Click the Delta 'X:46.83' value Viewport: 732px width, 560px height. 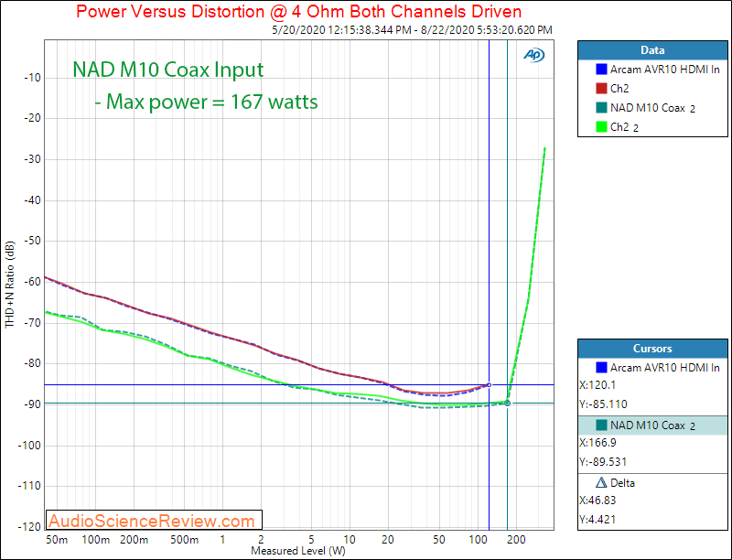point(597,501)
